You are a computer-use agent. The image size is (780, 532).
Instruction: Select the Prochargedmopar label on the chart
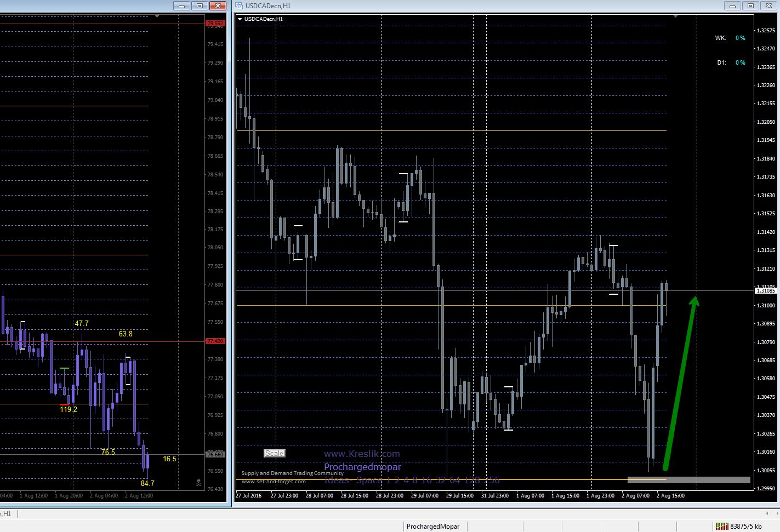pos(362,467)
